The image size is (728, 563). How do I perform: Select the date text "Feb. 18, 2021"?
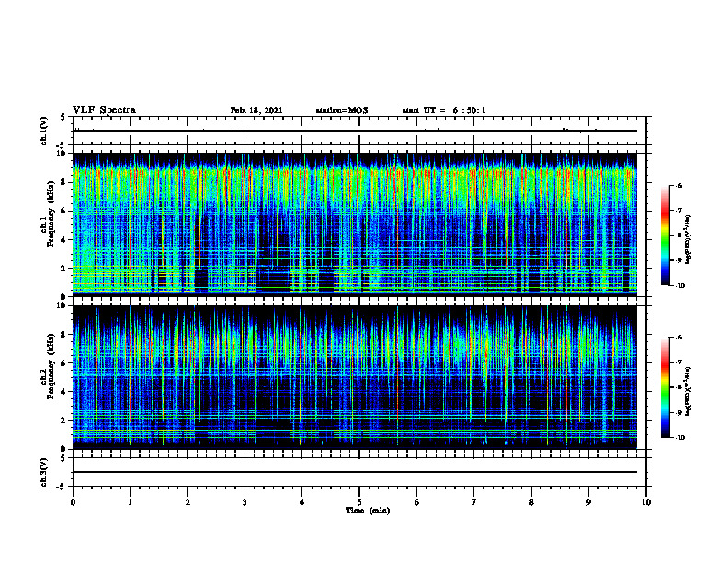click(x=256, y=110)
